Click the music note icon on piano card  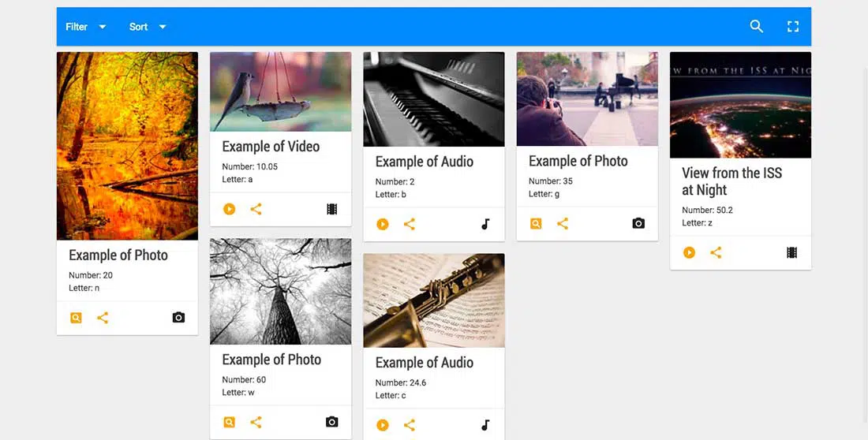click(485, 224)
